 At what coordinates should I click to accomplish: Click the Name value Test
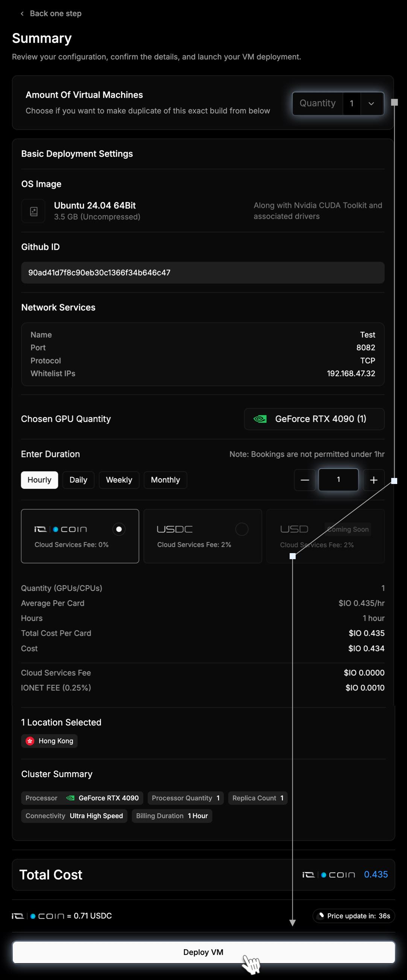pos(368,335)
